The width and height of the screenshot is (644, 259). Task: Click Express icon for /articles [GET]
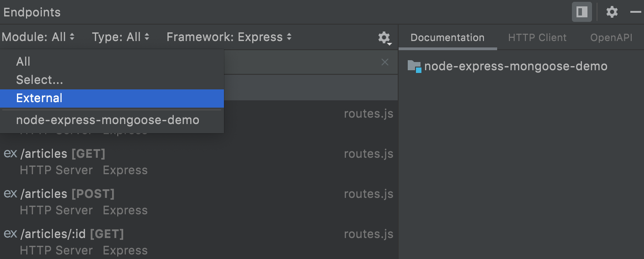(10, 154)
